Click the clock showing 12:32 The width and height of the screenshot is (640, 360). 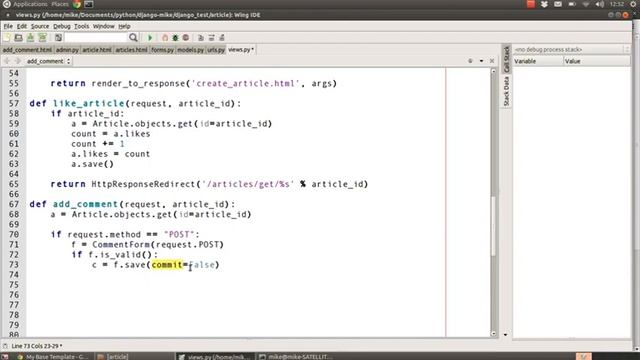point(617,4)
